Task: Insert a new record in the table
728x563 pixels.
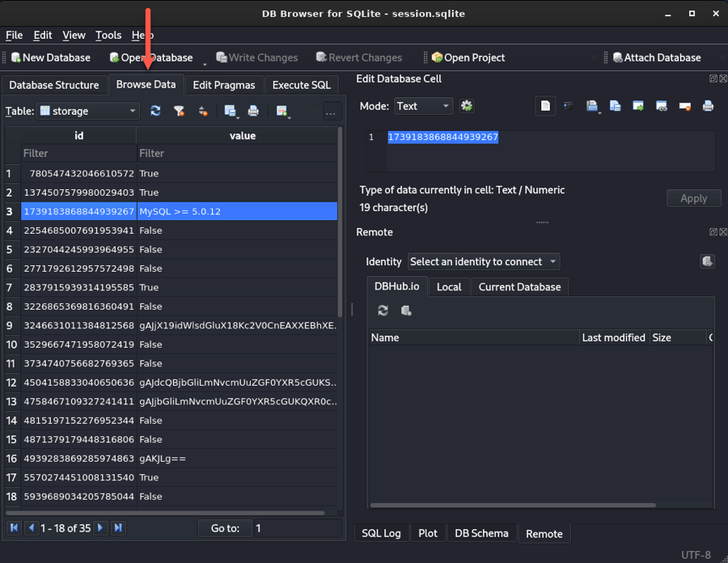Action: (281, 111)
